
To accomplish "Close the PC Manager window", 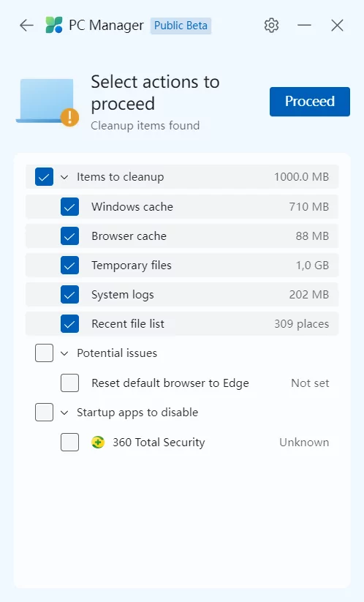I will pos(337,26).
